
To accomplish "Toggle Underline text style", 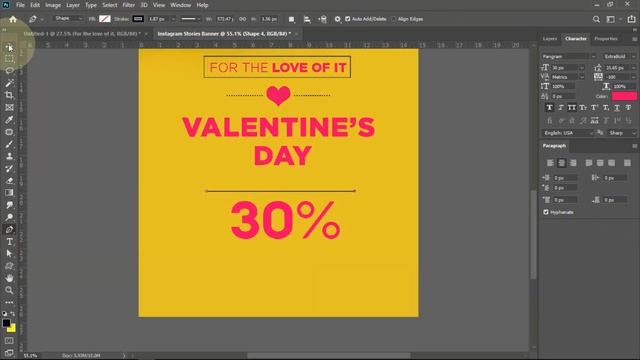I will click(617, 108).
